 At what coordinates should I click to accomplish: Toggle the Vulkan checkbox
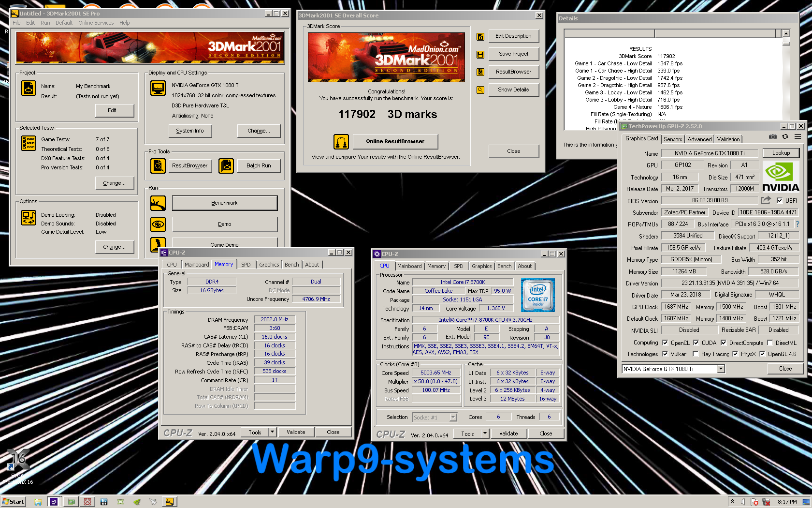point(665,354)
